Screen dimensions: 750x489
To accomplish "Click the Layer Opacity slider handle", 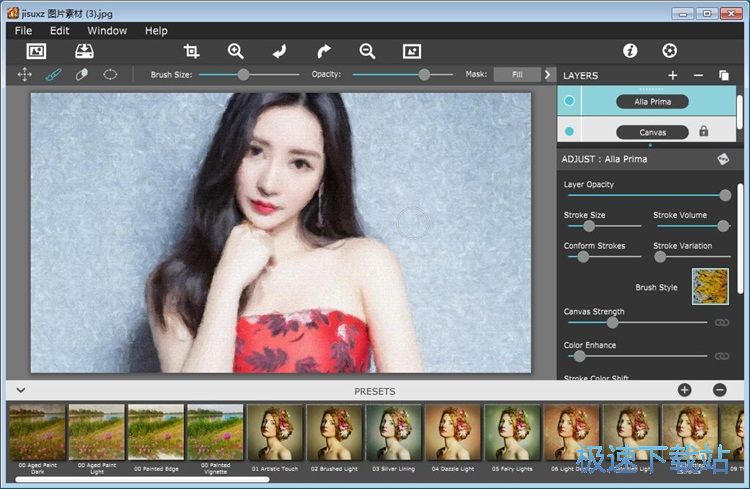I will pyautogui.click(x=725, y=196).
